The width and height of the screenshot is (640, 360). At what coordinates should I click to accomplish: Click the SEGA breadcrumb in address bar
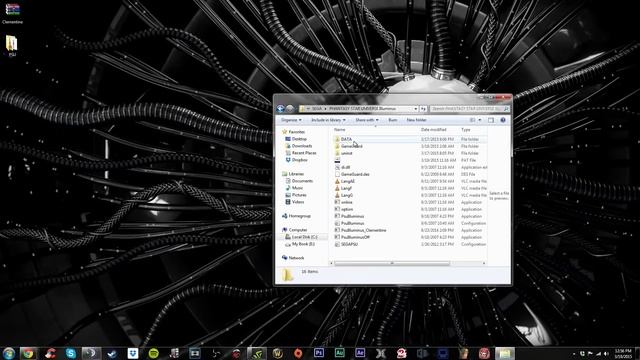(317, 109)
